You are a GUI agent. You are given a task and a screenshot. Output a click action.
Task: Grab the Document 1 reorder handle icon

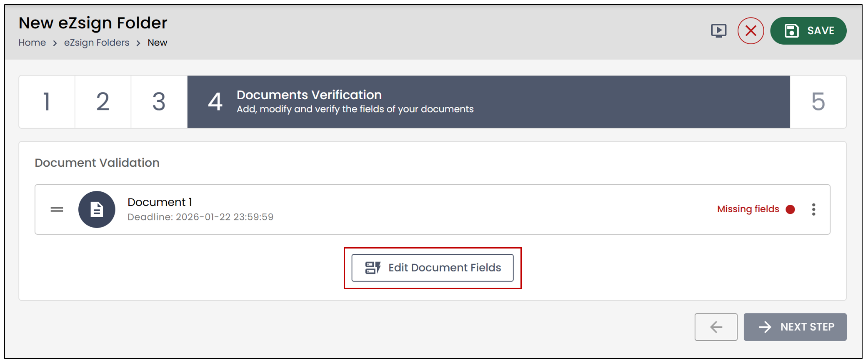click(x=57, y=210)
